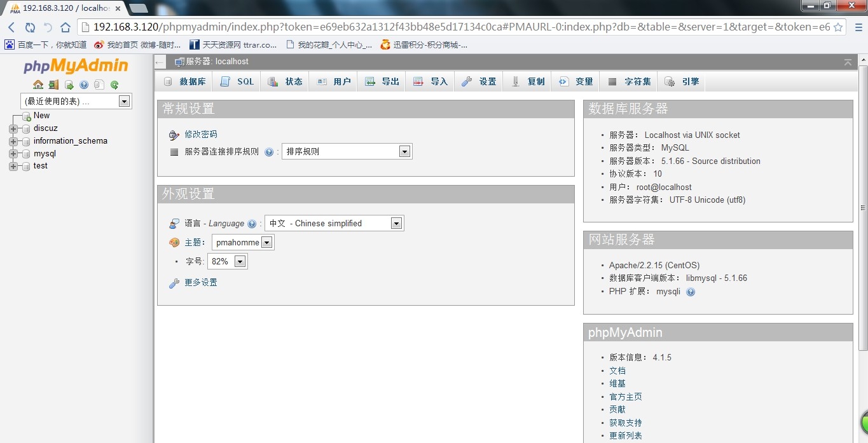The width and height of the screenshot is (868, 443).
Task: Click the information_schema database cylinder icon
Action: [26, 142]
